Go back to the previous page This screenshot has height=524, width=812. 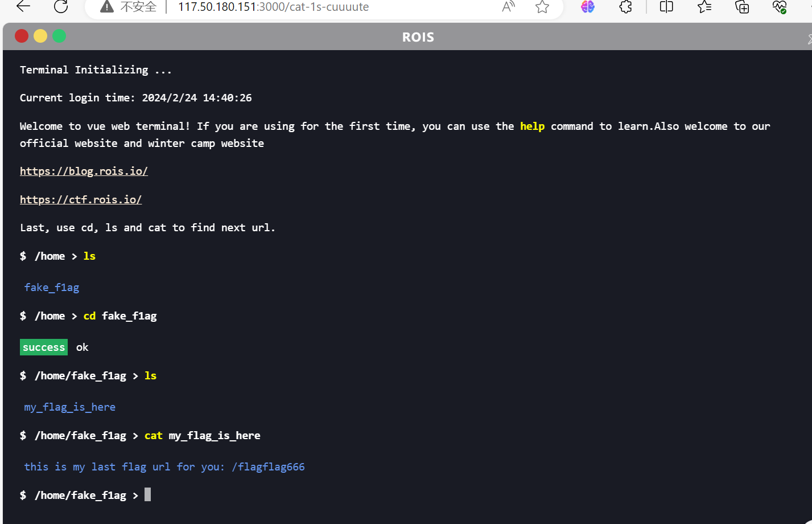[x=23, y=7]
